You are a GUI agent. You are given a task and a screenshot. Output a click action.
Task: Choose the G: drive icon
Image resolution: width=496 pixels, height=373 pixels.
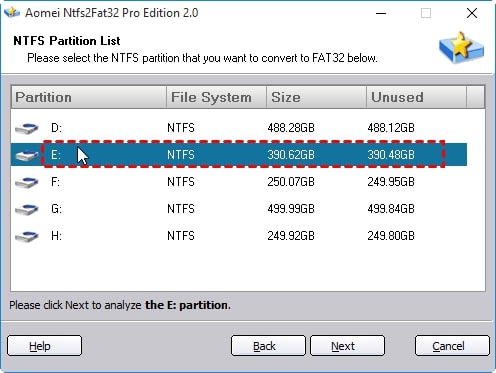pos(27,209)
